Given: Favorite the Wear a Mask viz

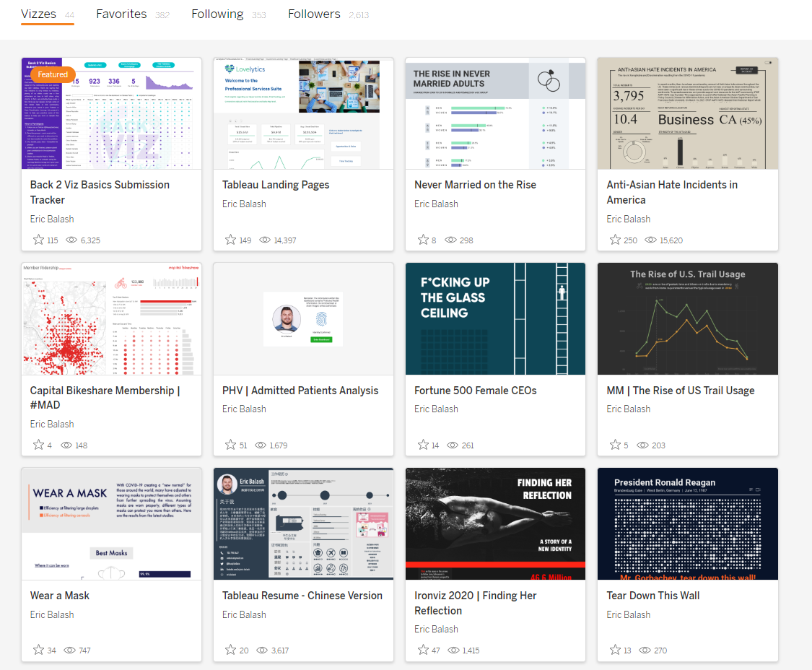Looking at the screenshot, I should pyautogui.click(x=38, y=650).
